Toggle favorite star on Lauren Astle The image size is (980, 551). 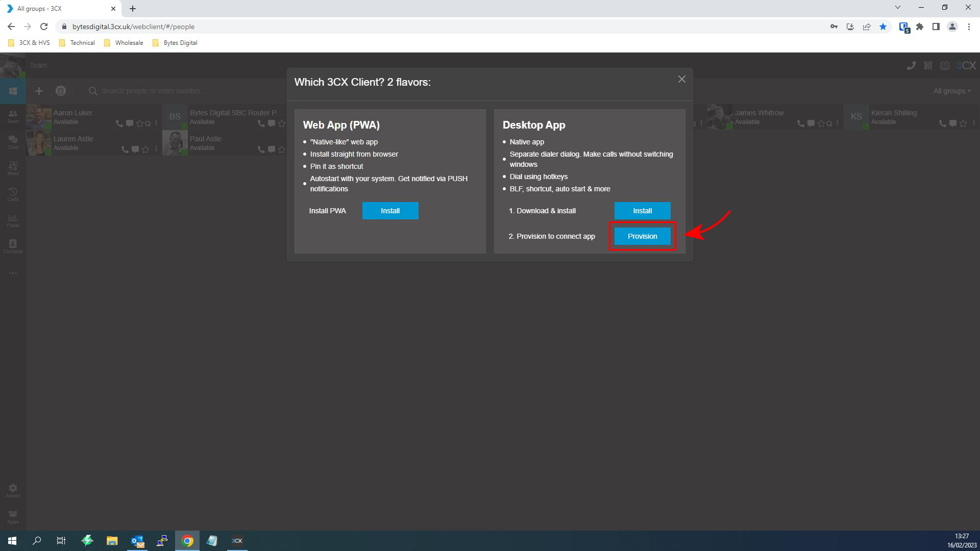146,149
